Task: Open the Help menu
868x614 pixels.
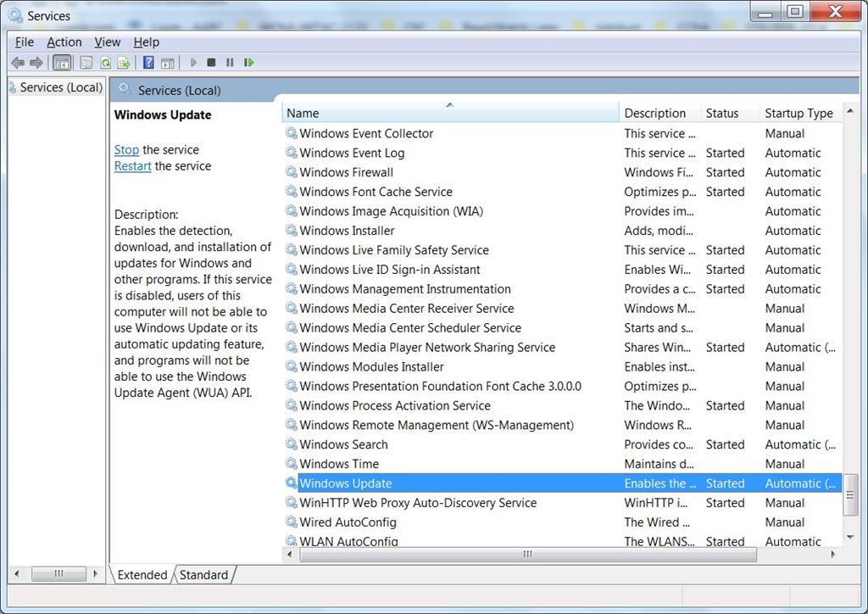Action: click(146, 42)
